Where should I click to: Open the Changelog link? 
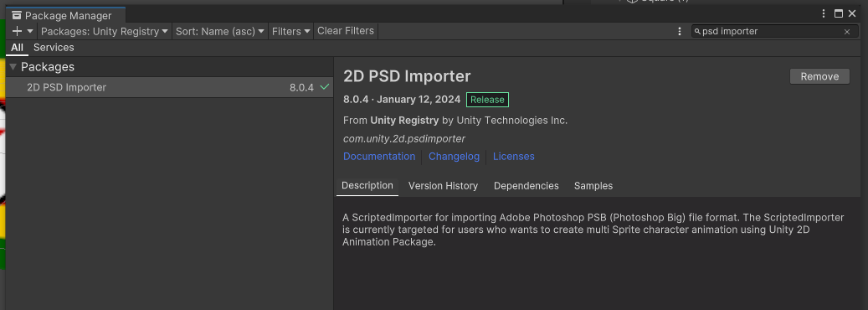pos(454,157)
